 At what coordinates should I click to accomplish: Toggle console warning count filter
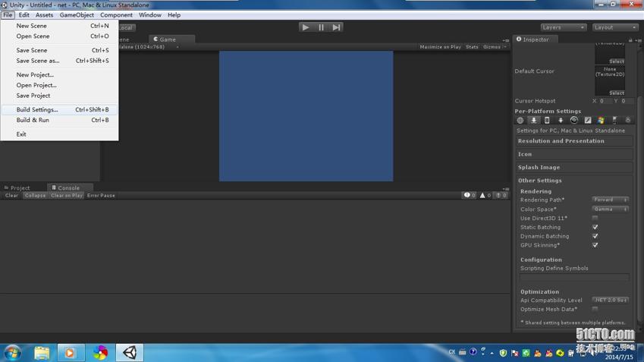click(x=485, y=196)
